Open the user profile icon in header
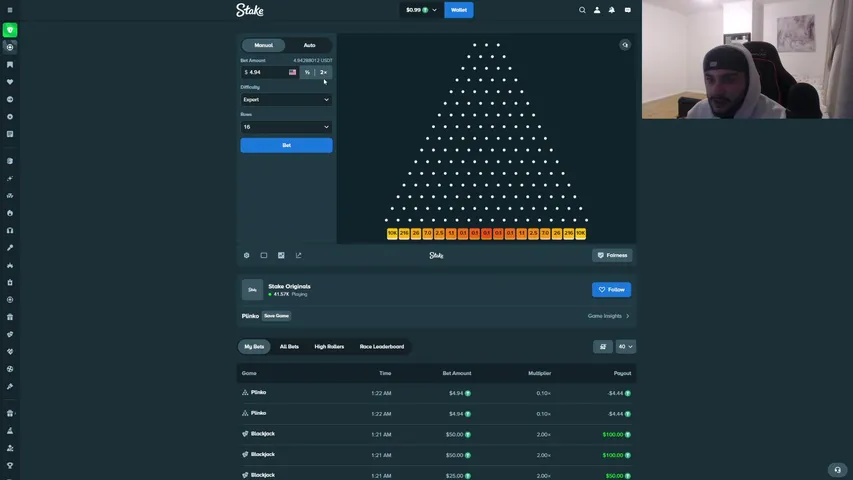 point(597,10)
